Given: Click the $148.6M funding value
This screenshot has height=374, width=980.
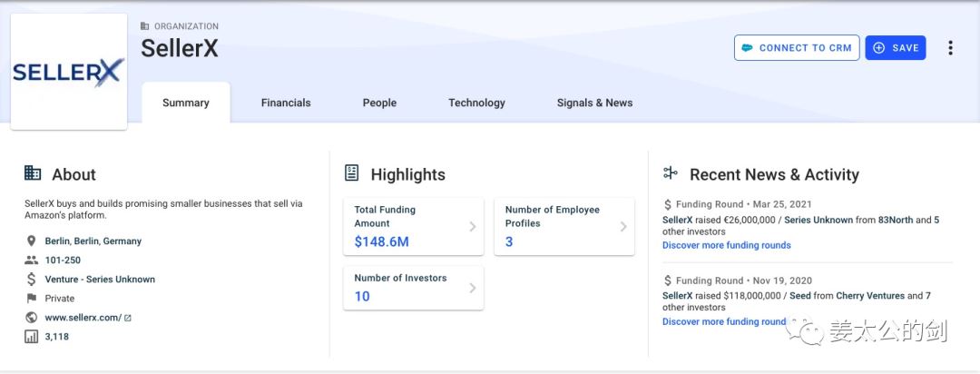Looking at the screenshot, I should point(381,241).
